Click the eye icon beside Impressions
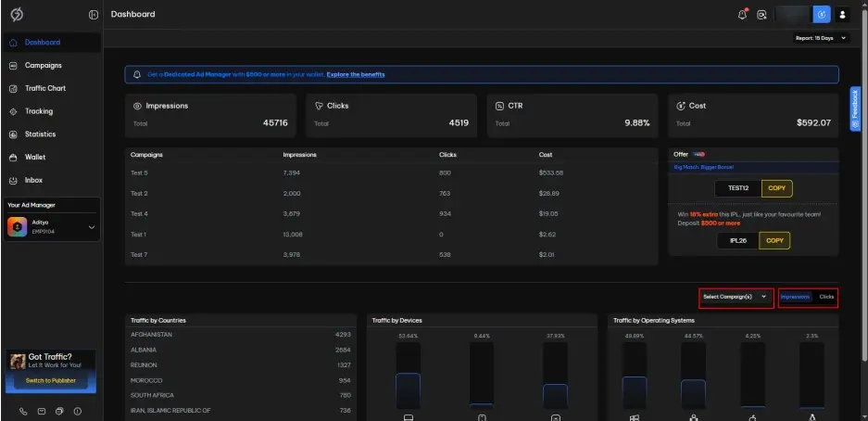The image size is (868, 421). (x=137, y=106)
